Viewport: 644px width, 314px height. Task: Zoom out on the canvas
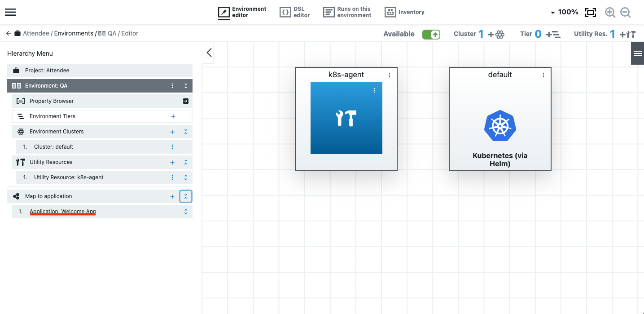point(625,12)
